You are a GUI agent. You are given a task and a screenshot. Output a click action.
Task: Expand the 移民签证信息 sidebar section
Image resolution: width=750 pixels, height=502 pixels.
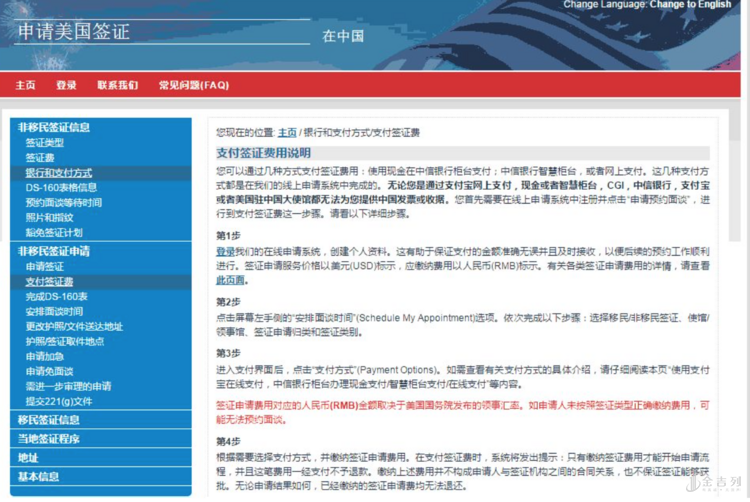click(48, 420)
